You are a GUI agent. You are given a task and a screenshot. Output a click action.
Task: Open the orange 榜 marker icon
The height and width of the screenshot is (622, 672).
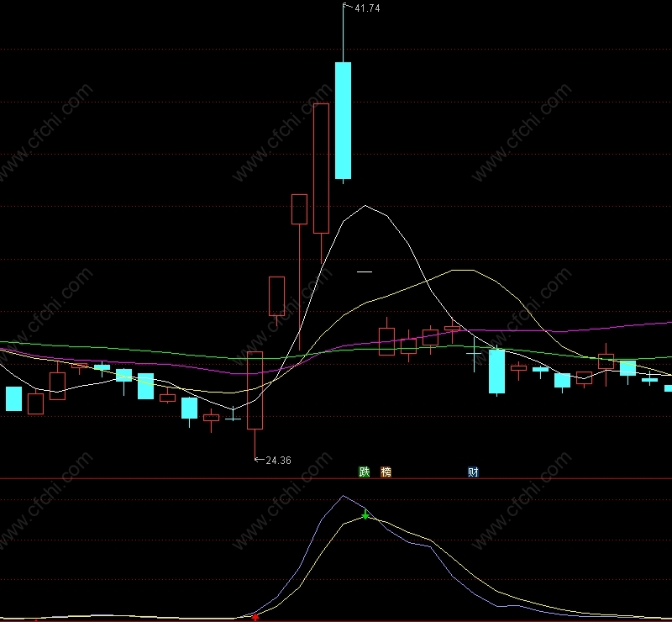pos(386,472)
